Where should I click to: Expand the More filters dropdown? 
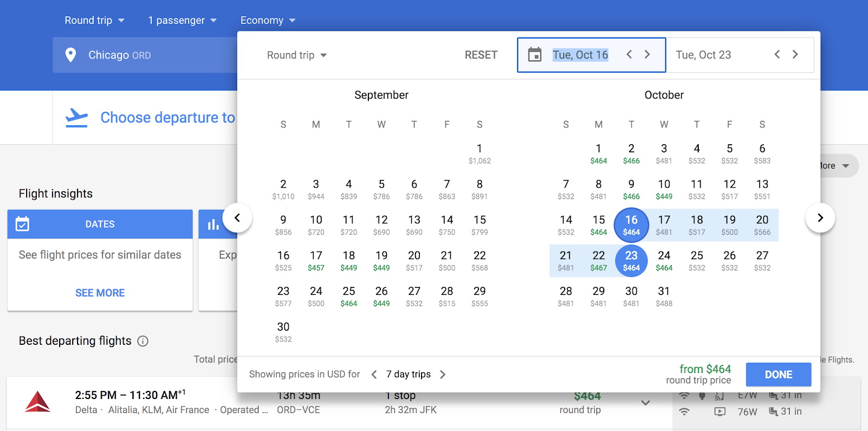pos(839,166)
